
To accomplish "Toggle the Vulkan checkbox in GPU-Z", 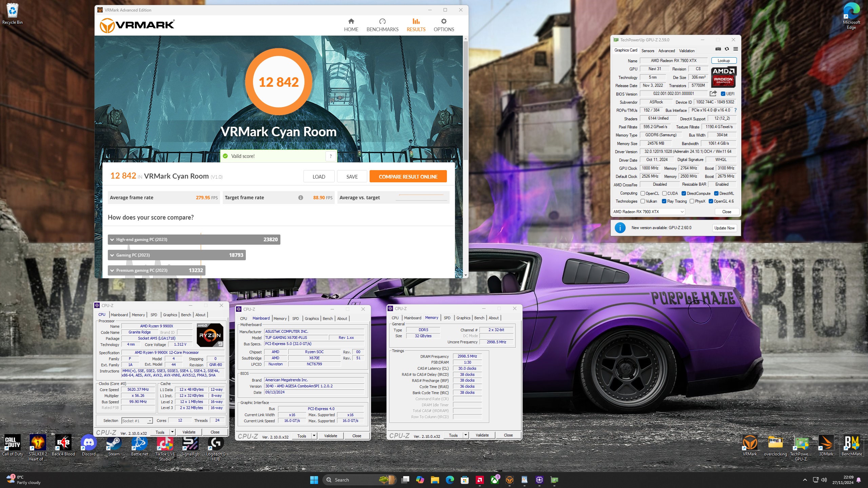I will pos(643,201).
